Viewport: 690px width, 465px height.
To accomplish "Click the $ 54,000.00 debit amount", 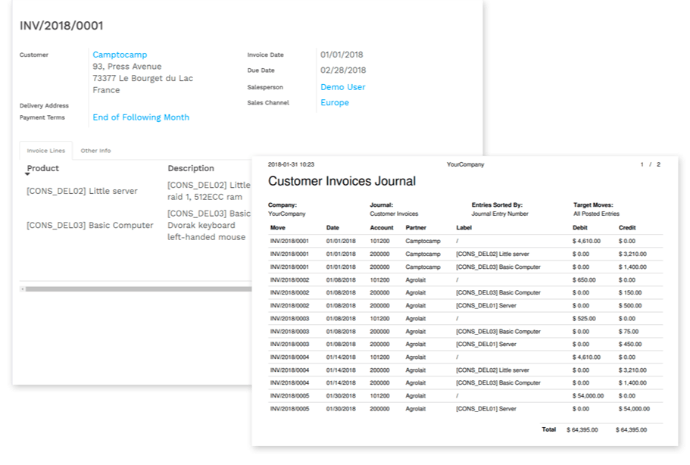I will pos(589,395).
